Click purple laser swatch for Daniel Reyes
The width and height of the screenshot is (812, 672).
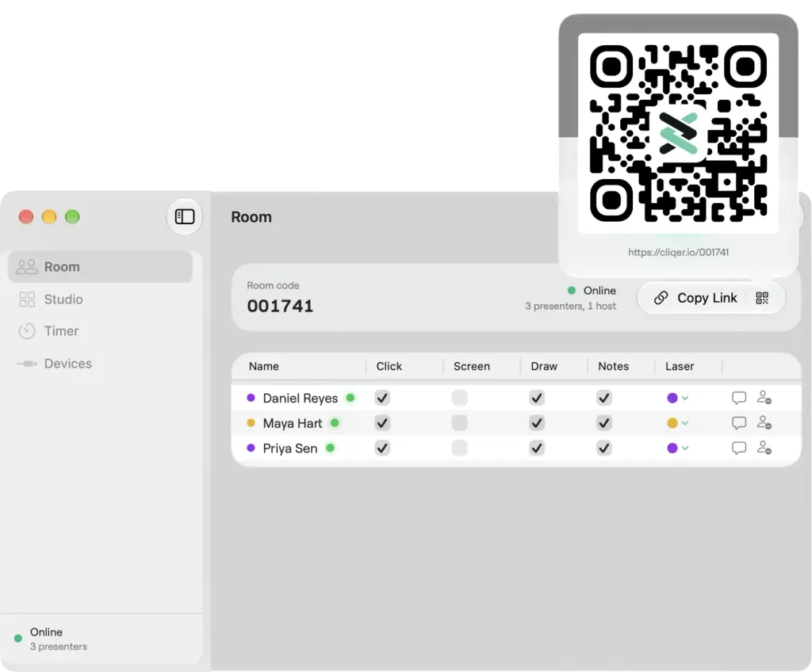672,398
